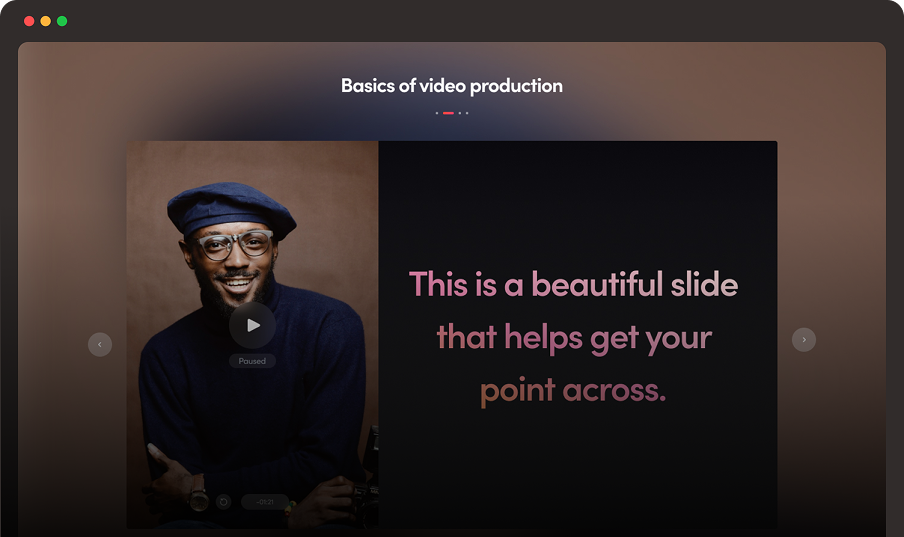Click the presenter's blue beret
Image resolution: width=904 pixels, height=537 pixels.
tap(230, 206)
